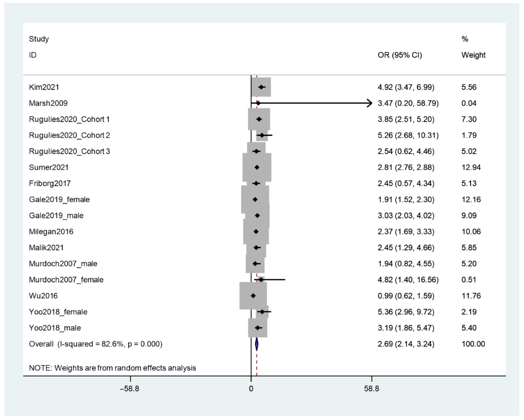Click the arrowhead on the Marsh2009 confidence interval
The image size is (524, 420).
click(x=369, y=103)
